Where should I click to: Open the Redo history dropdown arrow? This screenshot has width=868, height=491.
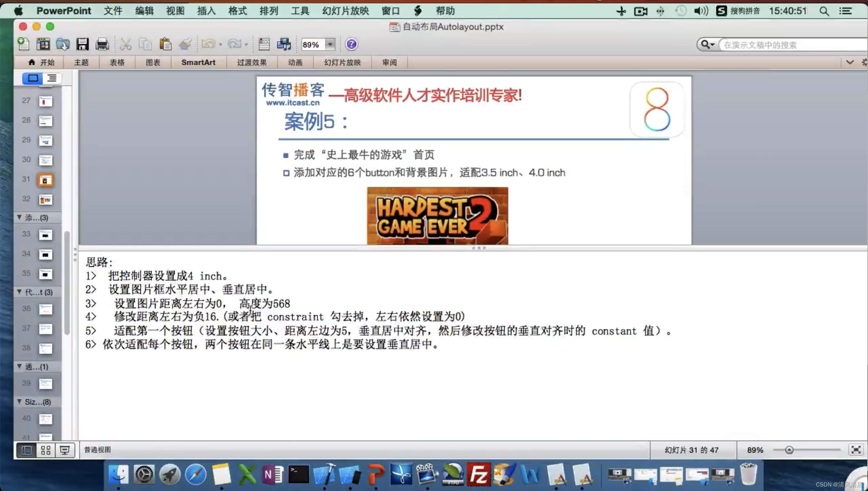[x=246, y=44]
